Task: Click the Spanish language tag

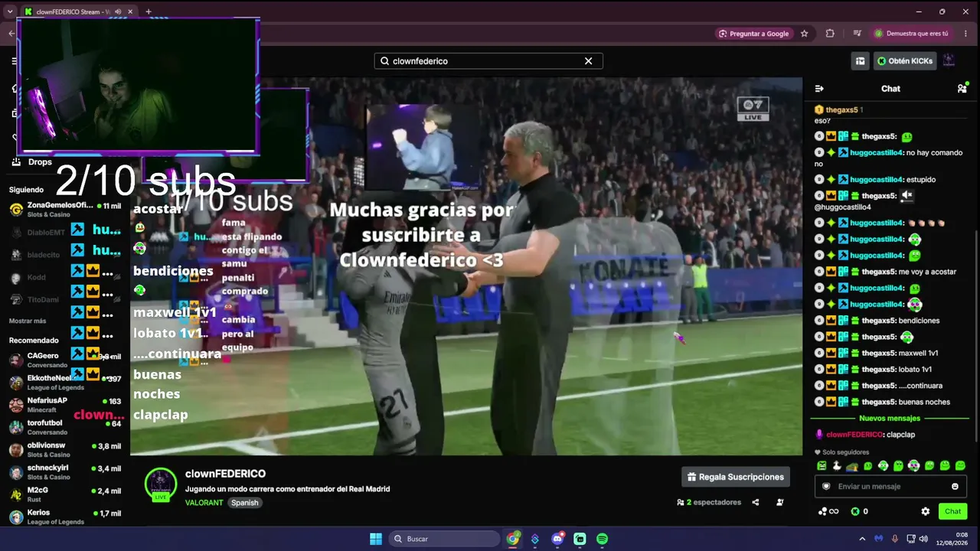Action: 244,503
